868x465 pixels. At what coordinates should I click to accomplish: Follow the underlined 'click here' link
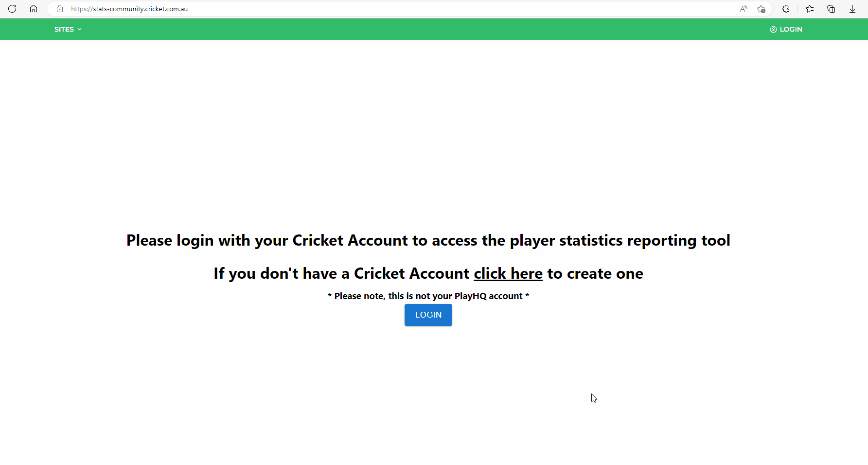pyautogui.click(x=508, y=273)
